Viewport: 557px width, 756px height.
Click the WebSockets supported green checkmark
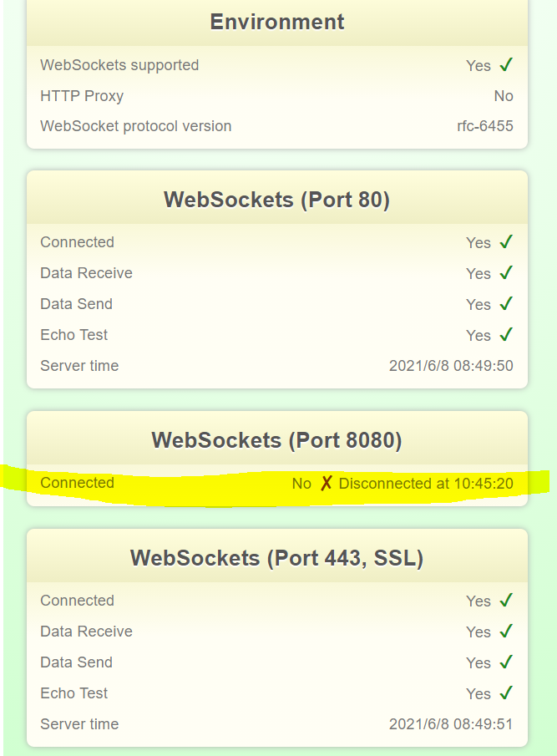506,65
